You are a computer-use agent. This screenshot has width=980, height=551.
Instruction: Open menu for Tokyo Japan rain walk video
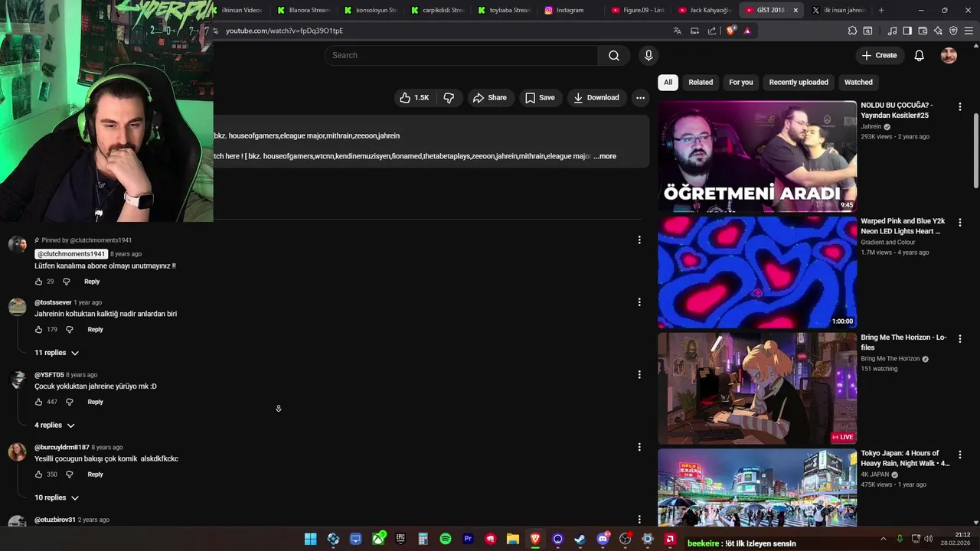[959, 455]
